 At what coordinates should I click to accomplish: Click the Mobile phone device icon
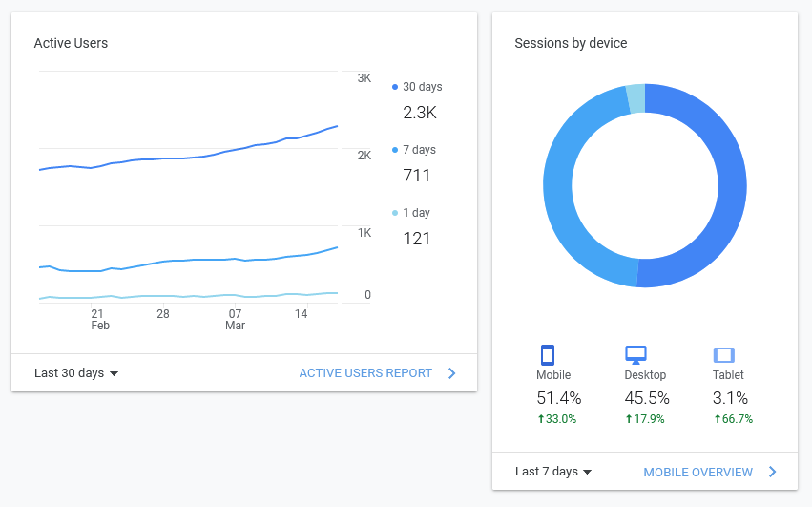pos(548,355)
